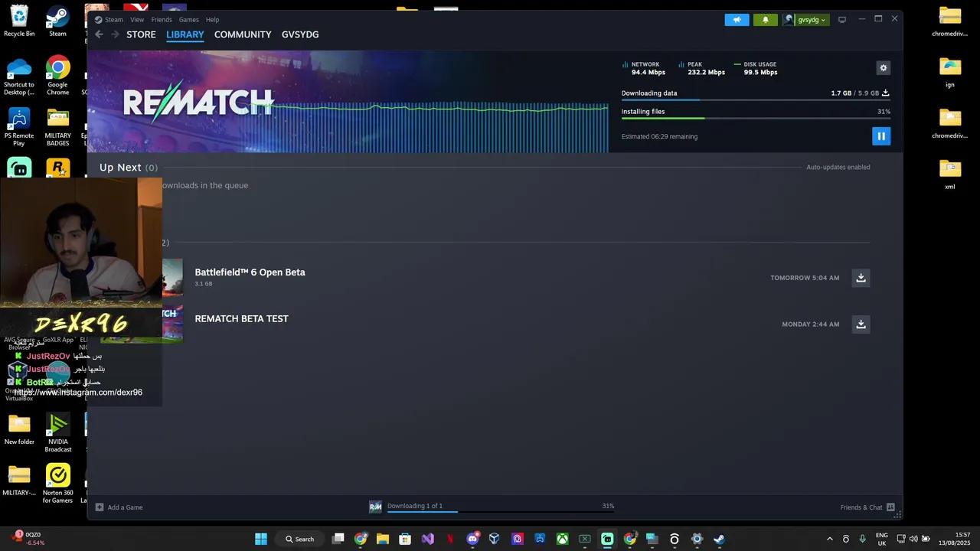
Task: Select REMATCH BETA TEST title
Action: pos(241,319)
